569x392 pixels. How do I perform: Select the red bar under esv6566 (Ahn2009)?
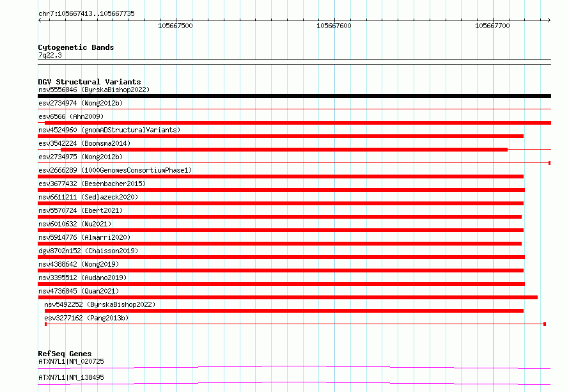297,123
